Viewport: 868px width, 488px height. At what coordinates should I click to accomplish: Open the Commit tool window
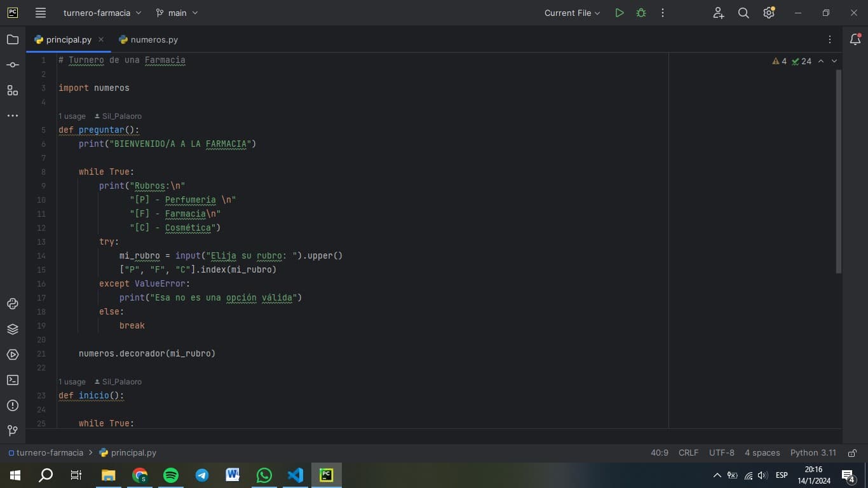pos(13,65)
